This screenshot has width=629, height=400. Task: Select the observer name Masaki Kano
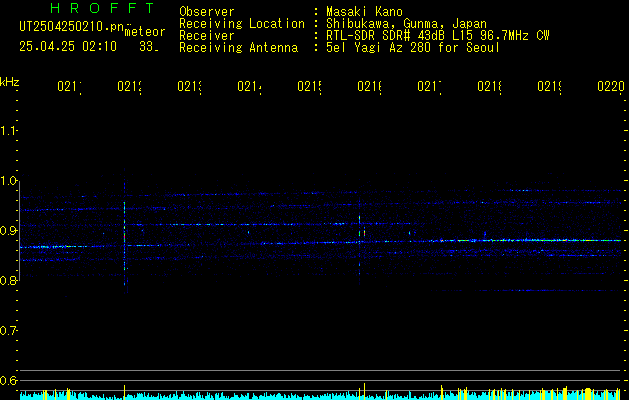coord(364,12)
